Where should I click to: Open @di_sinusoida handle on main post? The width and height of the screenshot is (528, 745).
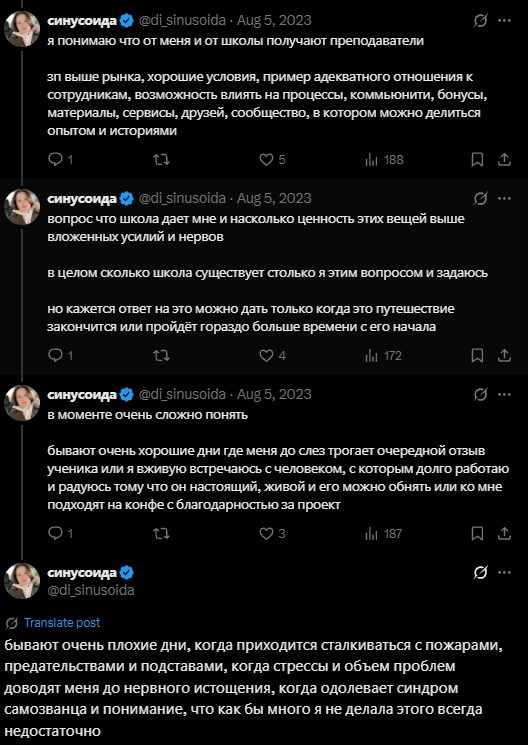[91, 590]
